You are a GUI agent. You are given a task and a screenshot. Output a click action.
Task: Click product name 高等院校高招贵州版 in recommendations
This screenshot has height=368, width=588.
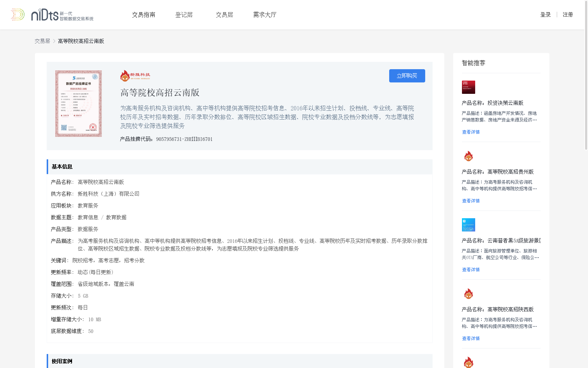tap(510, 172)
